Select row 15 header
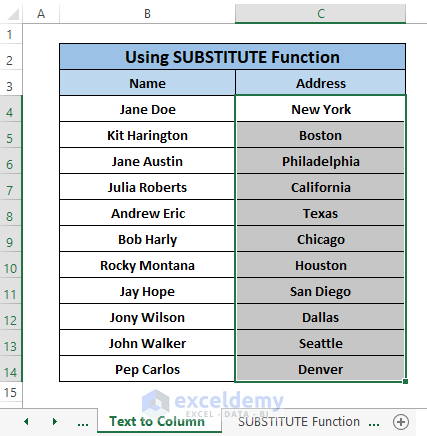This screenshot has width=427, height=436. tap(10, 392)
